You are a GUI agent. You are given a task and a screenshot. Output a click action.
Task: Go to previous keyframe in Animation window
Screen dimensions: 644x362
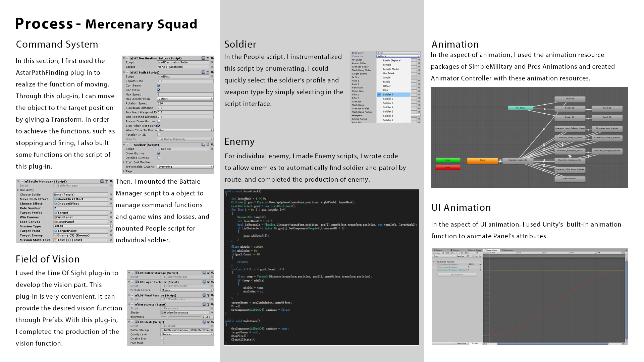[452, 253]
